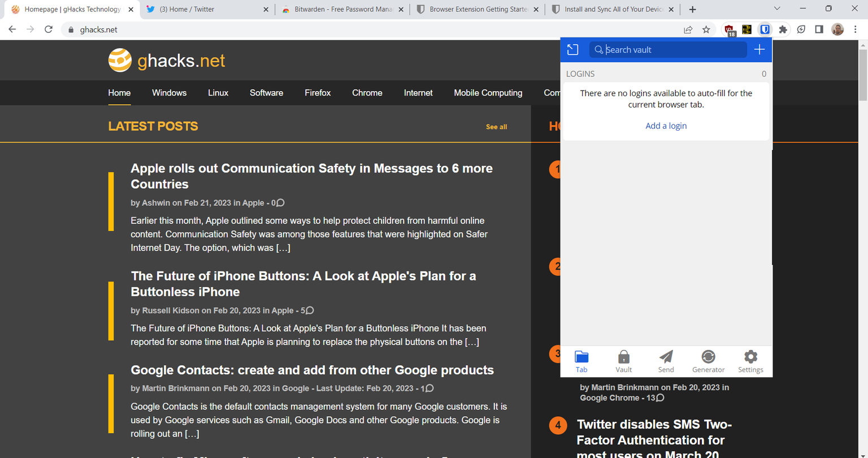Click the site lock icon in address bar

(71, 29)
